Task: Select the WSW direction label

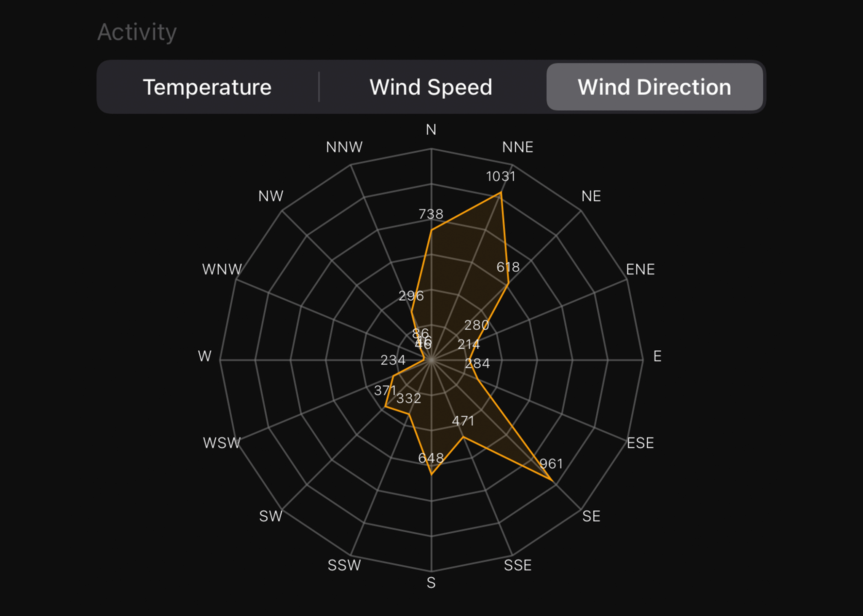Action: click(221, 443)
